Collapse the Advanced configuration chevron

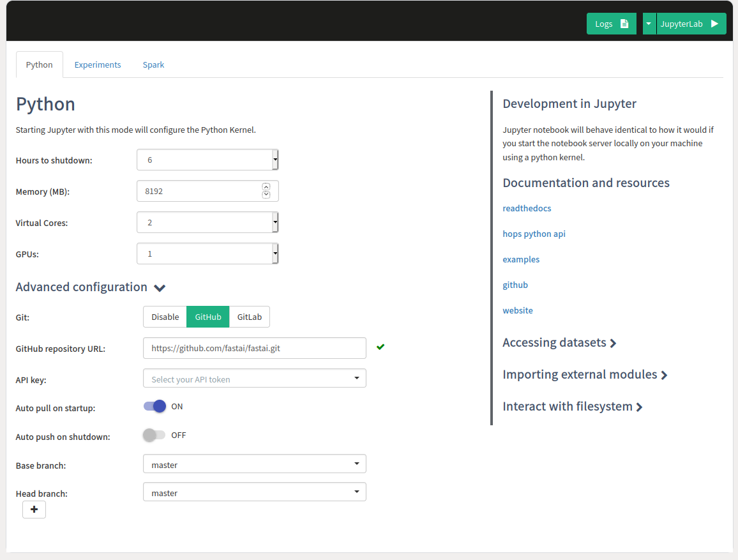point(160,288)
